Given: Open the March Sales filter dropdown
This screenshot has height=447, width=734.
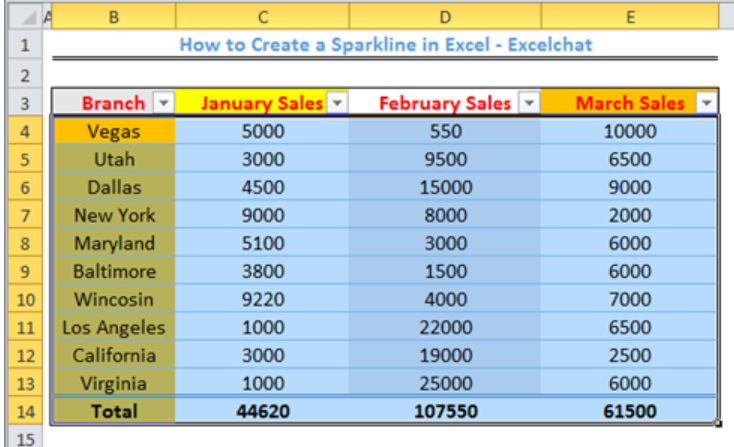Looking at the screenshot, I should [x=707, y=103].
